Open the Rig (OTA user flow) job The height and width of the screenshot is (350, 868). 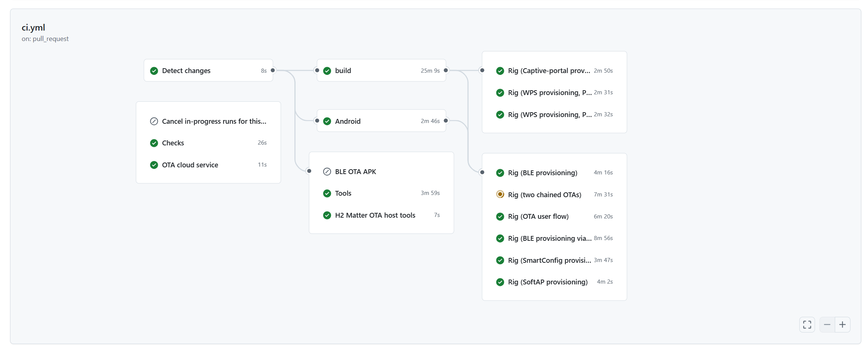(555, 216)
